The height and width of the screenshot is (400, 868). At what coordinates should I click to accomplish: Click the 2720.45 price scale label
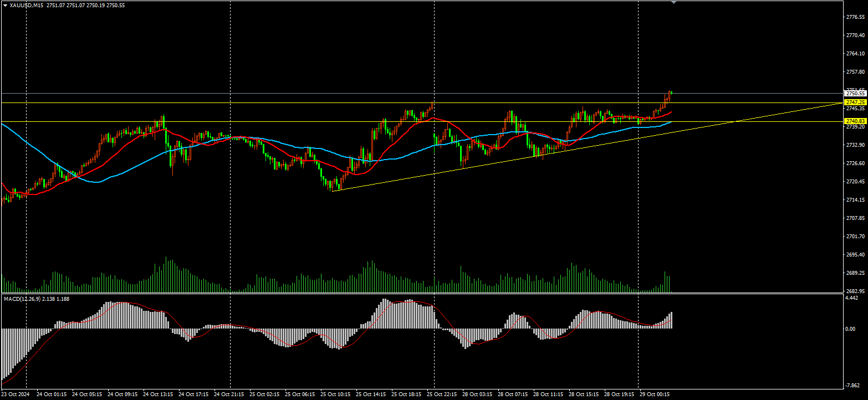click(856, 182)
